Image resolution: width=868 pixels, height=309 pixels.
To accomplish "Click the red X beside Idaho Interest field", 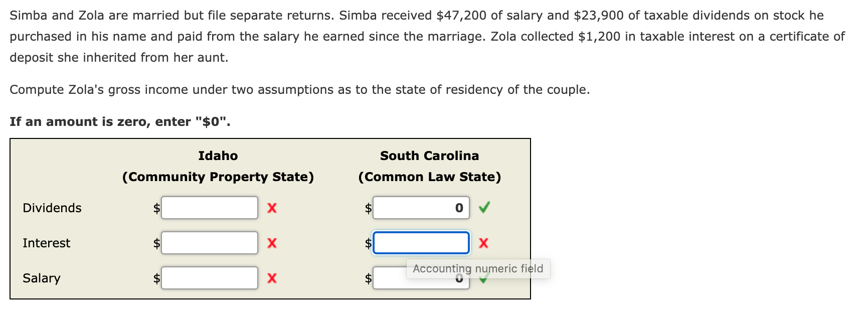I will click(x=271, y=243).
